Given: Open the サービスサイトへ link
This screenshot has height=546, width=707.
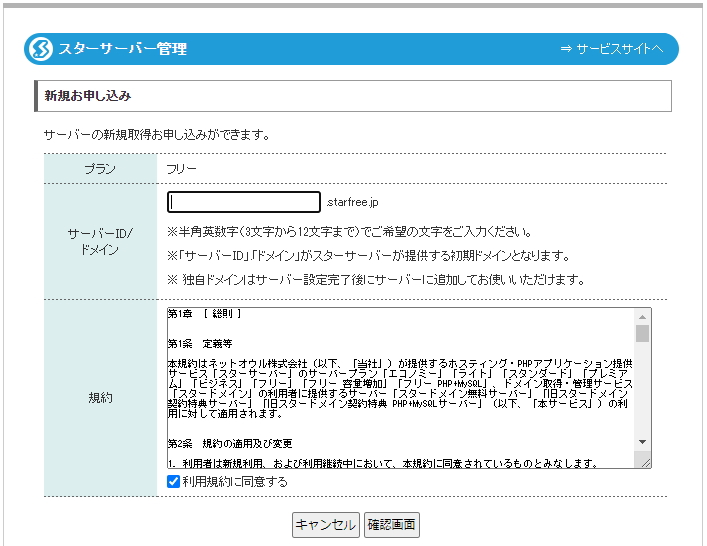Looking at the screenshot, I should pyautogui.click(x=612, y=49).
